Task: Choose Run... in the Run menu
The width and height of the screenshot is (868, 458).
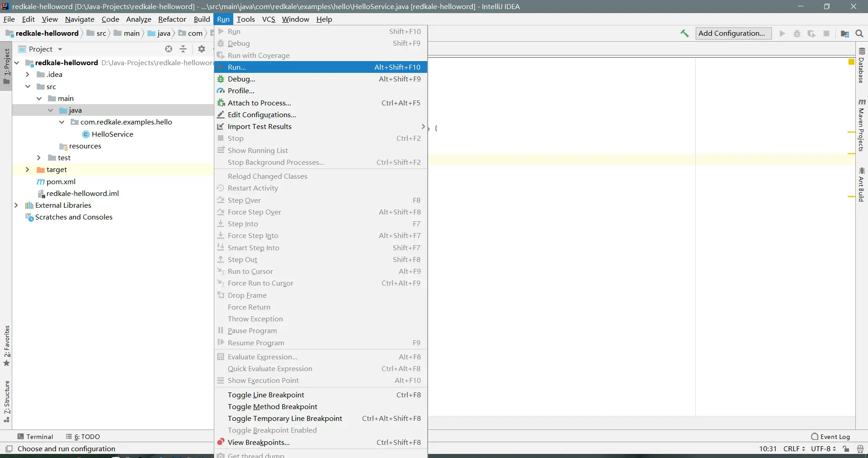Action: coord(321,67)
